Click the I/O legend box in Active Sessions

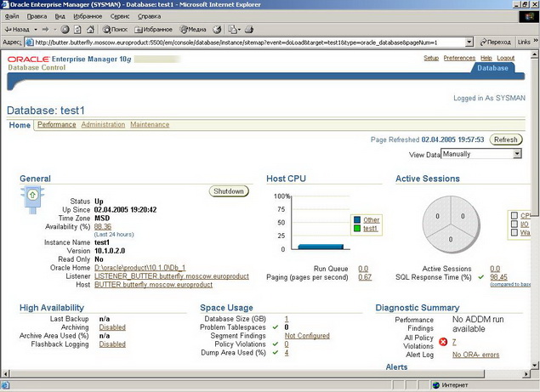click(514, 224)
